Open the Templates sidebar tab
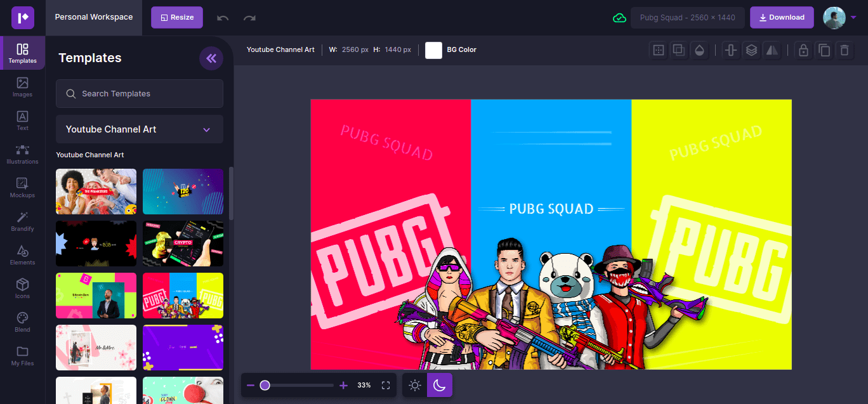This screenshot has height=404, width=868. pyautogui.click(x=22, y=53)
